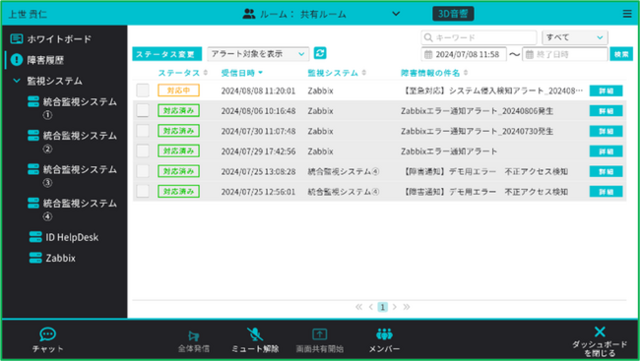Start screen sharing via monitor icon
Screen dimensions: 640x361
tap(320, 334)
